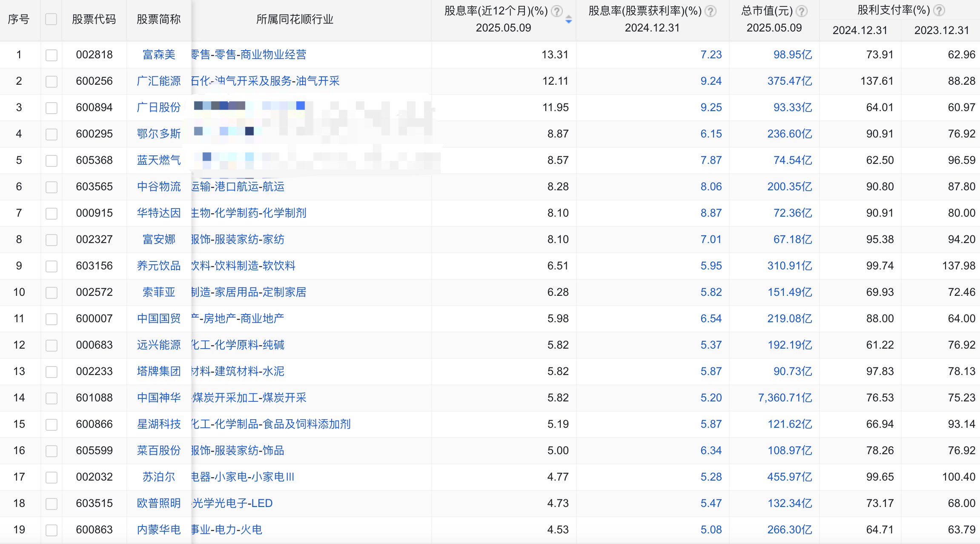Select the 苏泊尔 stock name
The height and width of the screenshot is (544, 980).
[159, 477]
